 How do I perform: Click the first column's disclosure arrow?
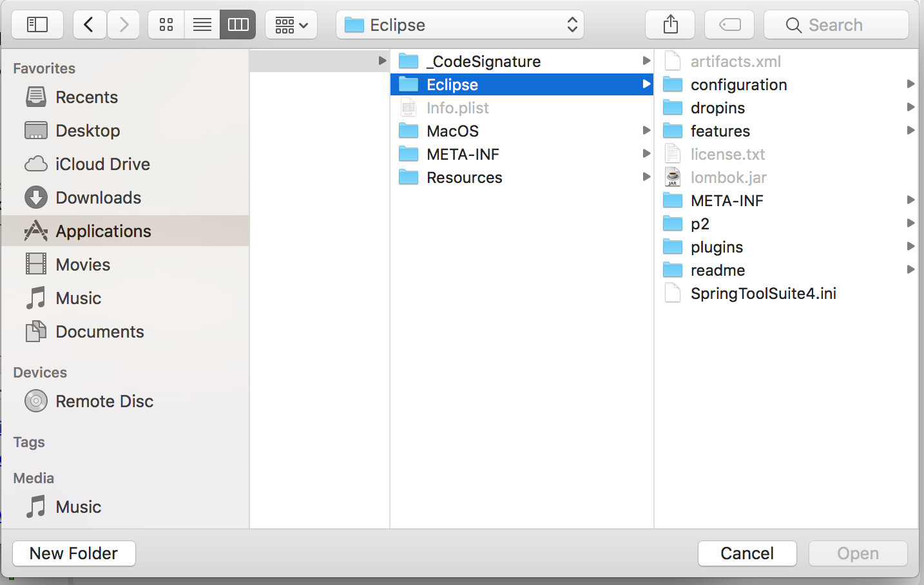click(x=382, y=61)
